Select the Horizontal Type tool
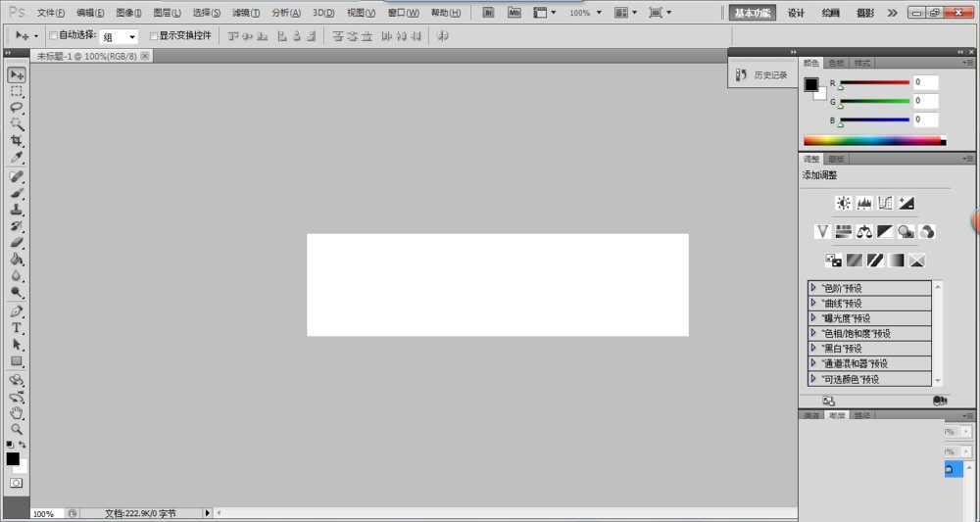 [x=17, y=328]
